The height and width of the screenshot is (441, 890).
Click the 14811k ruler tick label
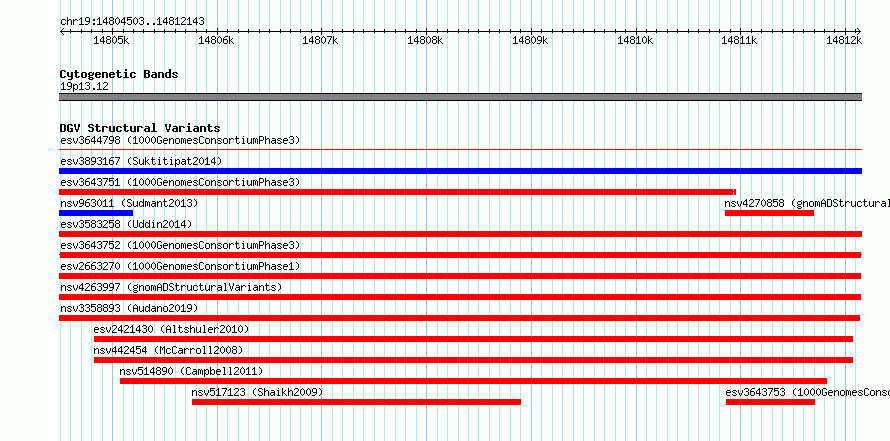739,40
